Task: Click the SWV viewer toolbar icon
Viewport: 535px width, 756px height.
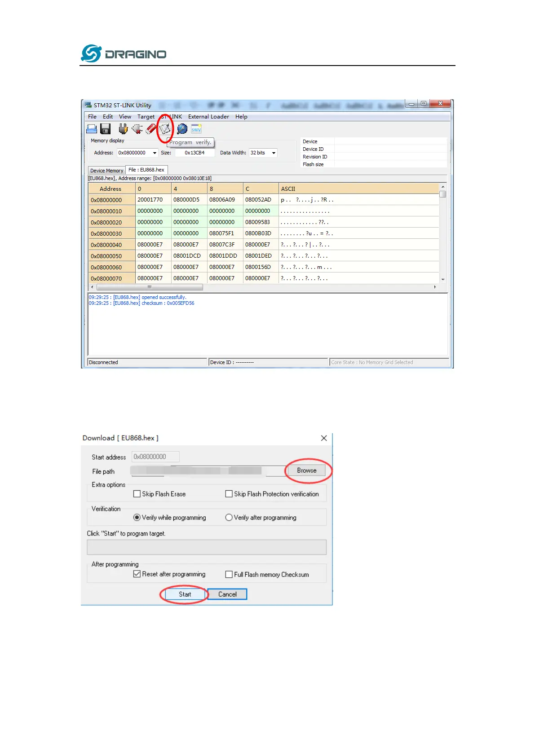Action: (x=196, y=129)
